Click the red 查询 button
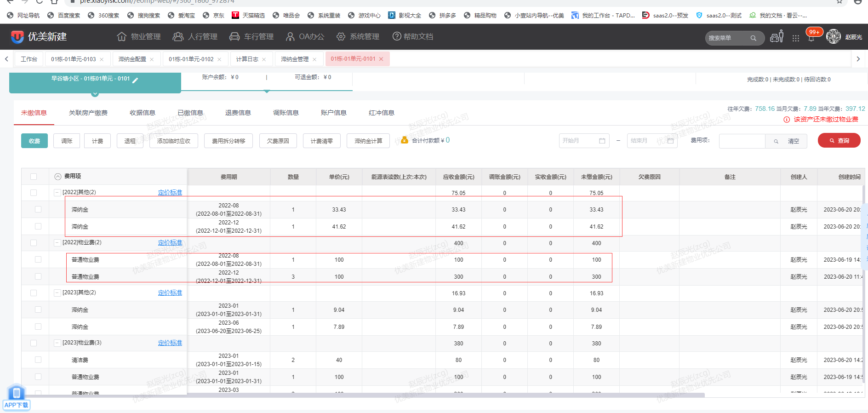This screenshot has height=413, width=868. [839, 141]
